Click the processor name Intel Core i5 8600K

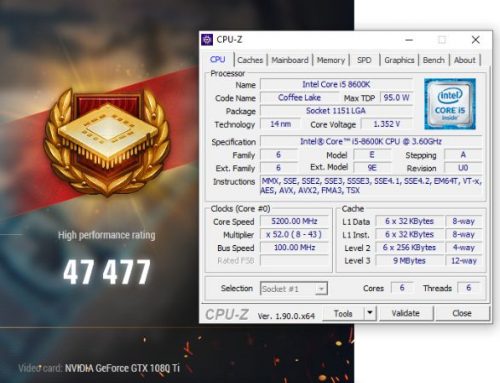point(336,84)
